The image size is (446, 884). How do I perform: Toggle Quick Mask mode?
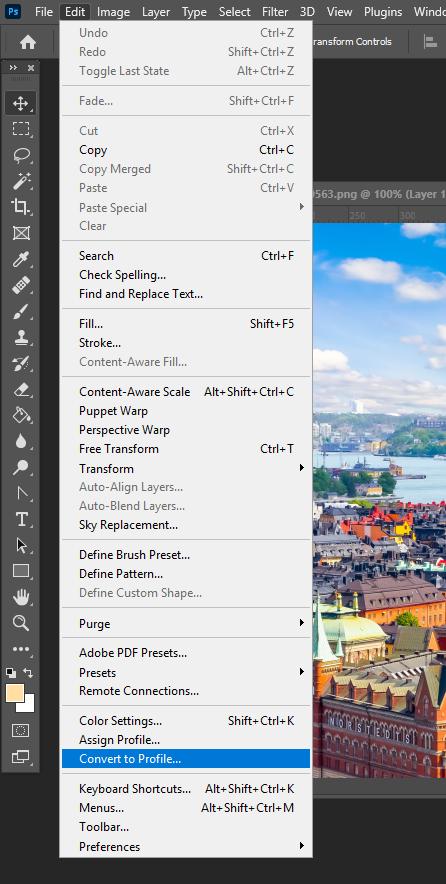[21, 731]
